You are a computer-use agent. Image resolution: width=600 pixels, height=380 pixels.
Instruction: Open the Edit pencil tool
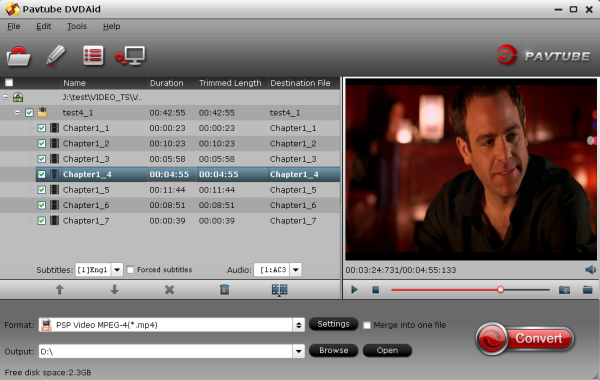55,55
